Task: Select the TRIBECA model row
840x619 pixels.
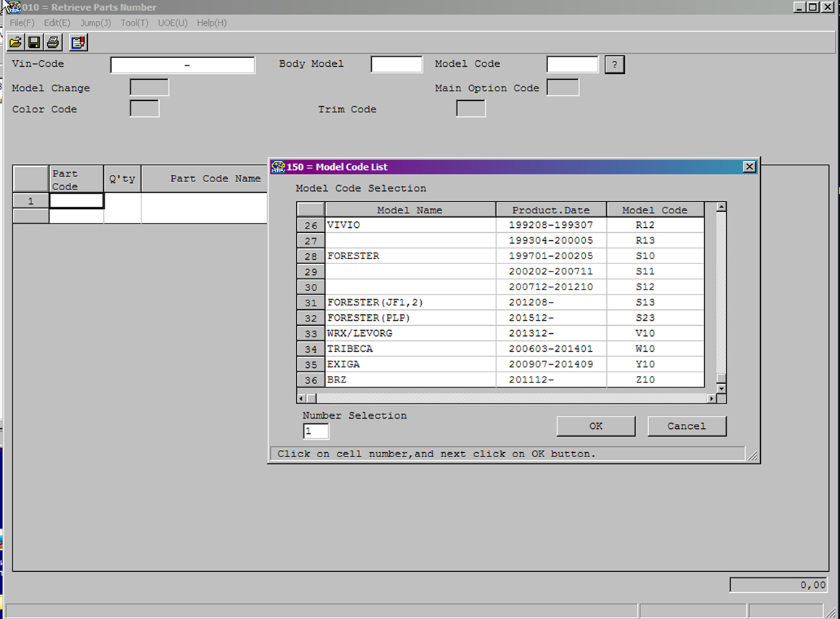Action: (x=311, y=349)
